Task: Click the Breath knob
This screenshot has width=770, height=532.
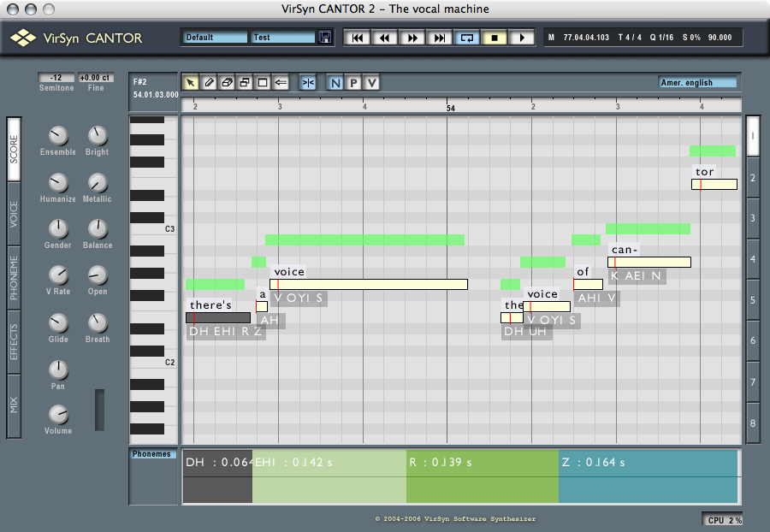Action: click(98, 323)
